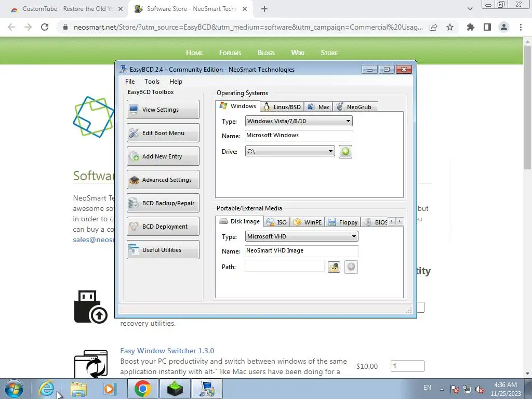This screenshot has width=532, height=399.
Task: Open Windows Explorer folder from taskbar
Action: pyautogui.click(x=78, y=389)
